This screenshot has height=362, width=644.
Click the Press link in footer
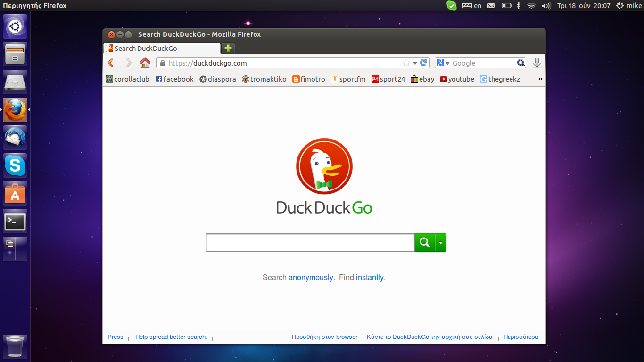tap(115, 337)
